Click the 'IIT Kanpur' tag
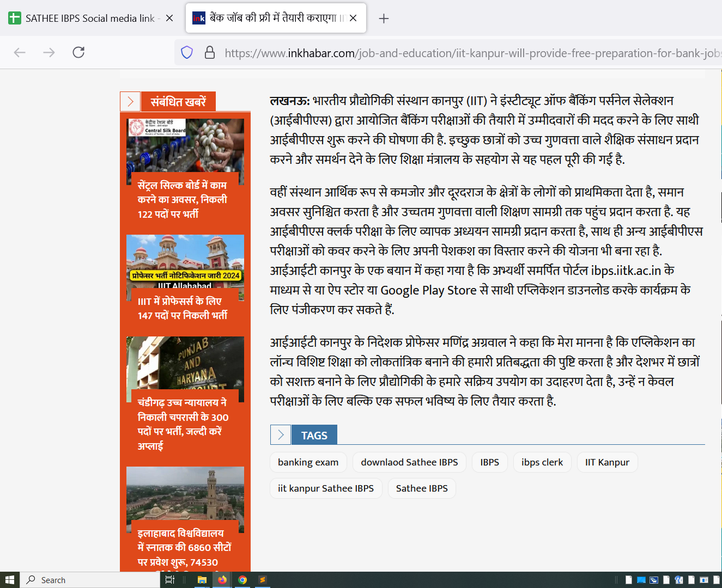 (606, 462)
